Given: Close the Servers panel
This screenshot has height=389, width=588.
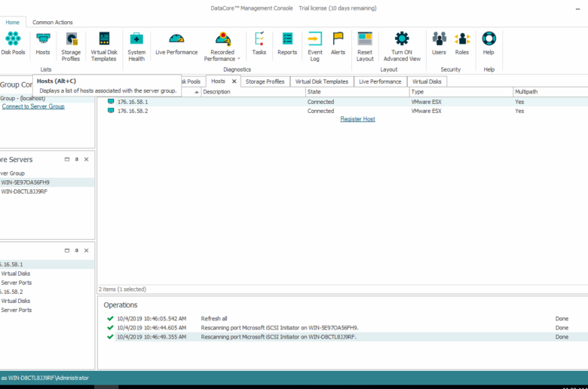Looking at the screenshot, I should 86,159.
